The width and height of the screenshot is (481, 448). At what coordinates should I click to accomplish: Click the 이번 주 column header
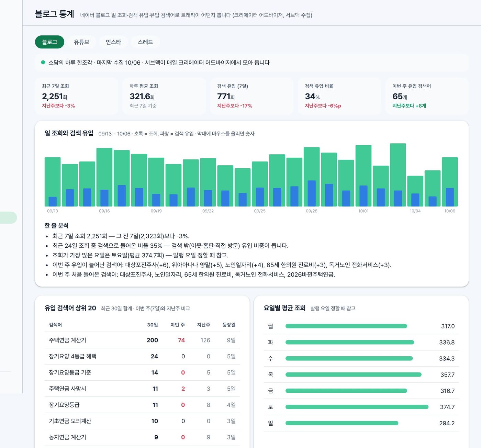178,325
